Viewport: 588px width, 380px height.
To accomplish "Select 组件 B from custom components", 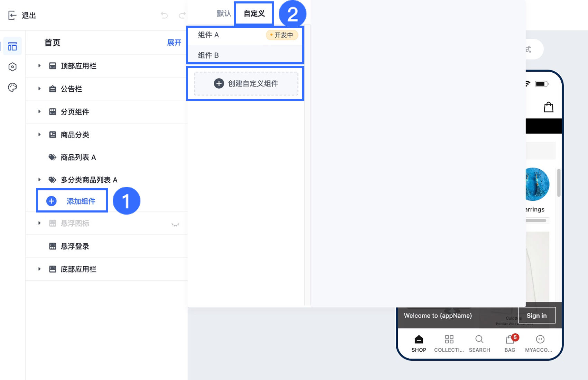I will coord(245,55).
